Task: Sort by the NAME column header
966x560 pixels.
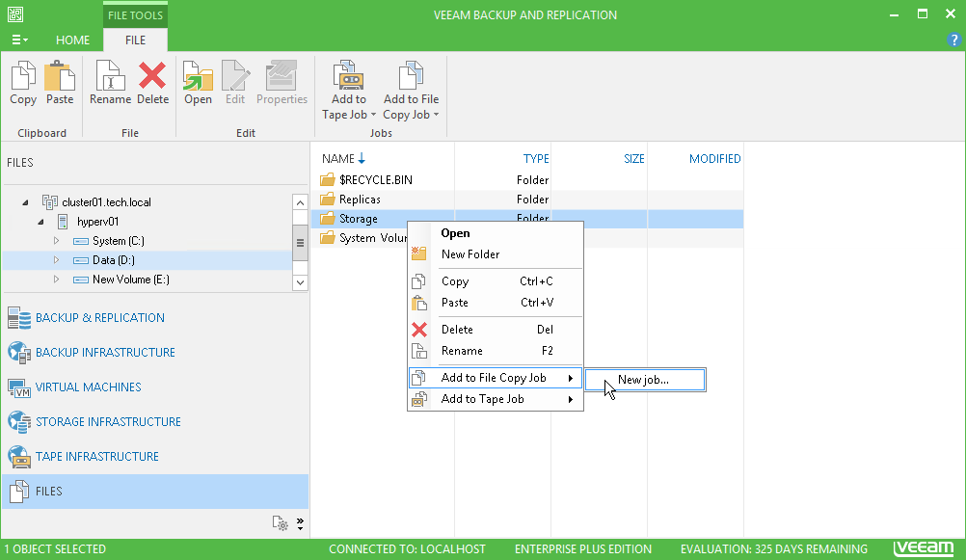Action: 338,159
